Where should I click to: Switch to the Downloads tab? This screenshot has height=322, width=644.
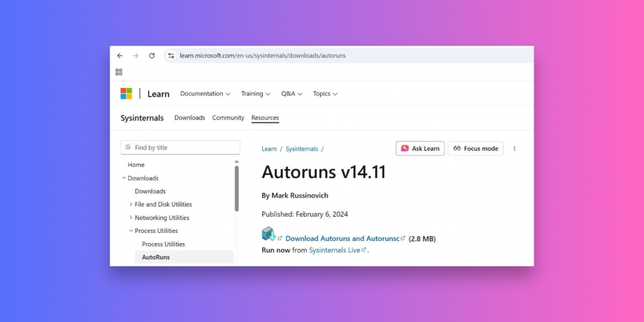(x=189, y=118)
